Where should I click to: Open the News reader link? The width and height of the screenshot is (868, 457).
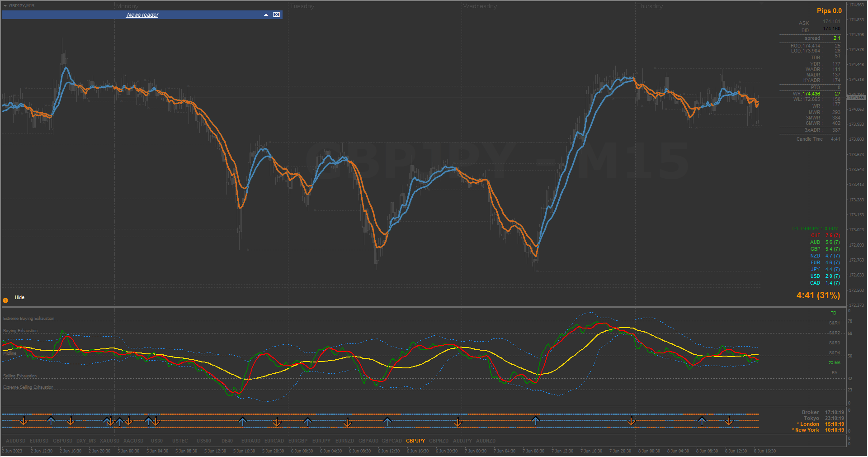[142, 15]
